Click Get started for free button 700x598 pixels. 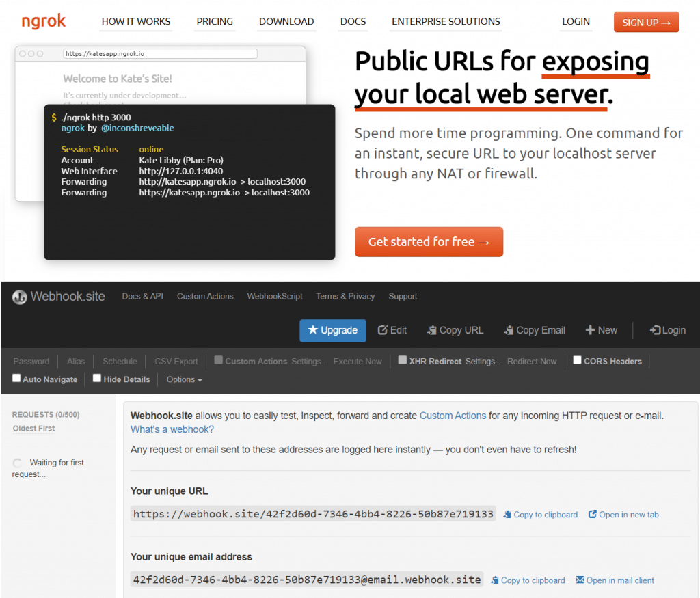429,242
